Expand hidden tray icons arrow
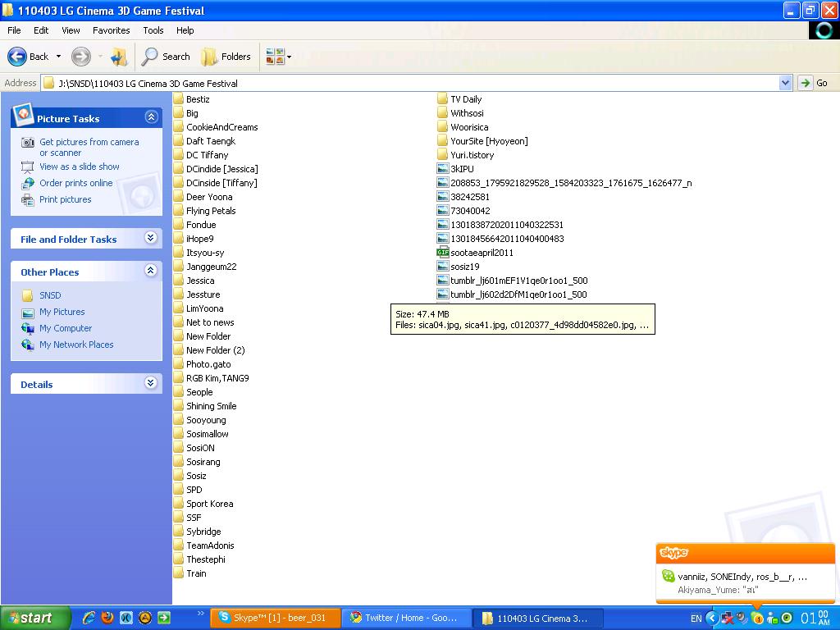The image size is (840, 630). tap(712, 619)
